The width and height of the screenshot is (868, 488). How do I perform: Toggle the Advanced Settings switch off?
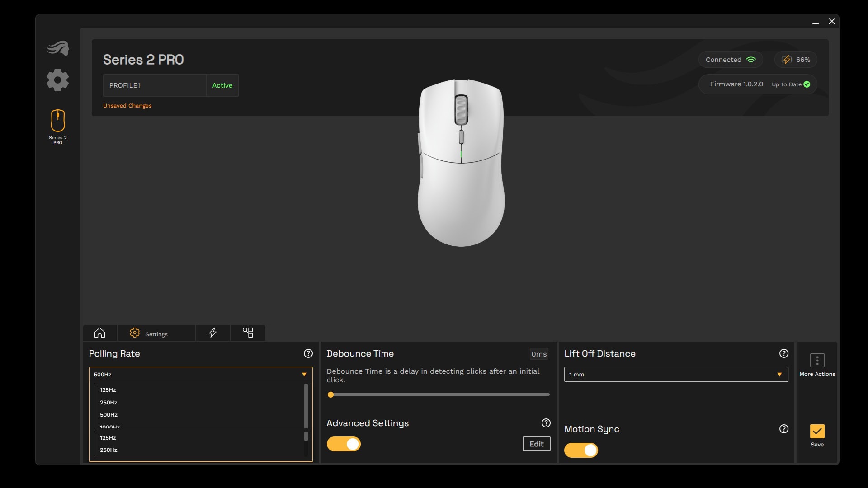pyautogui.click(x=344, y=443)
